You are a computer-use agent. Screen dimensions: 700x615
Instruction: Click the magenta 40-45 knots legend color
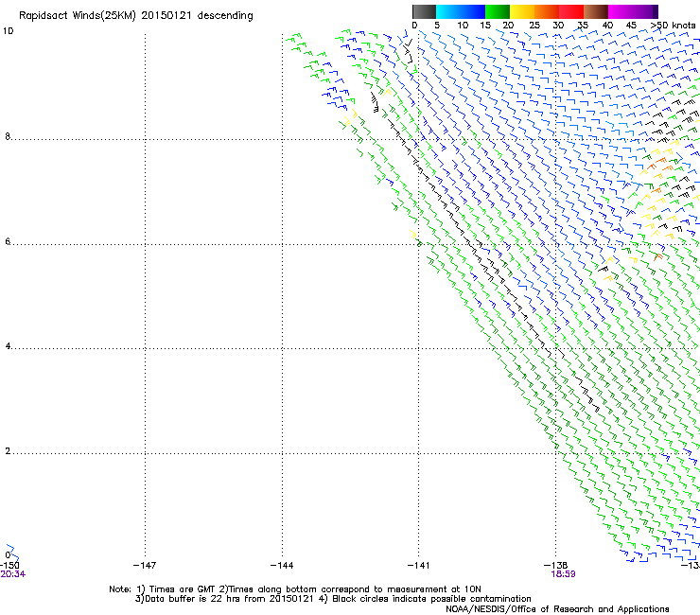tap(621, 11)
